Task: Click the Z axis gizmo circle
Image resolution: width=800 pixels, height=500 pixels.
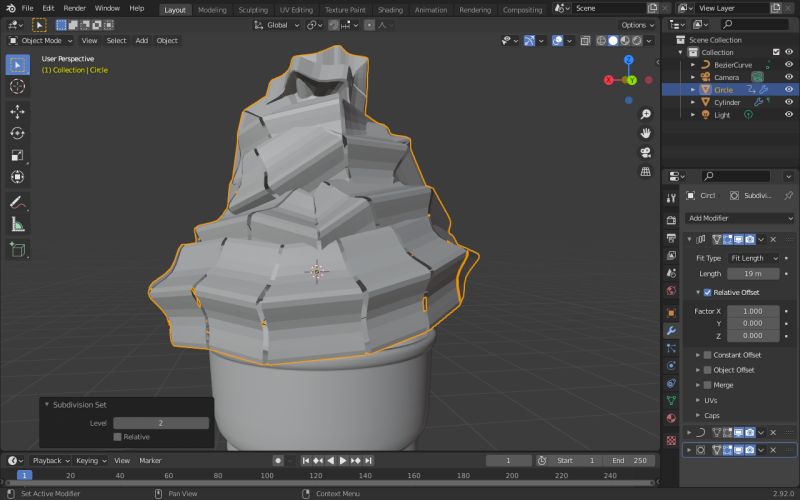Action: tap(629, 60)
